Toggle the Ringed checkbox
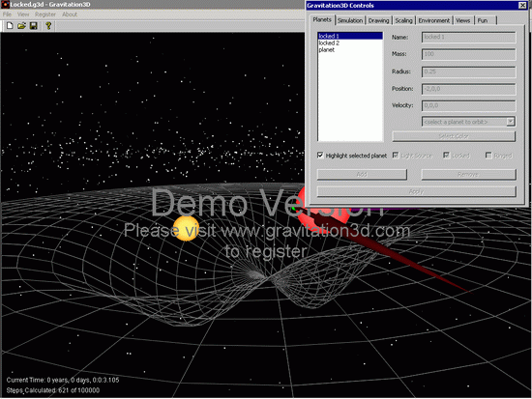 tap(488, 156)
